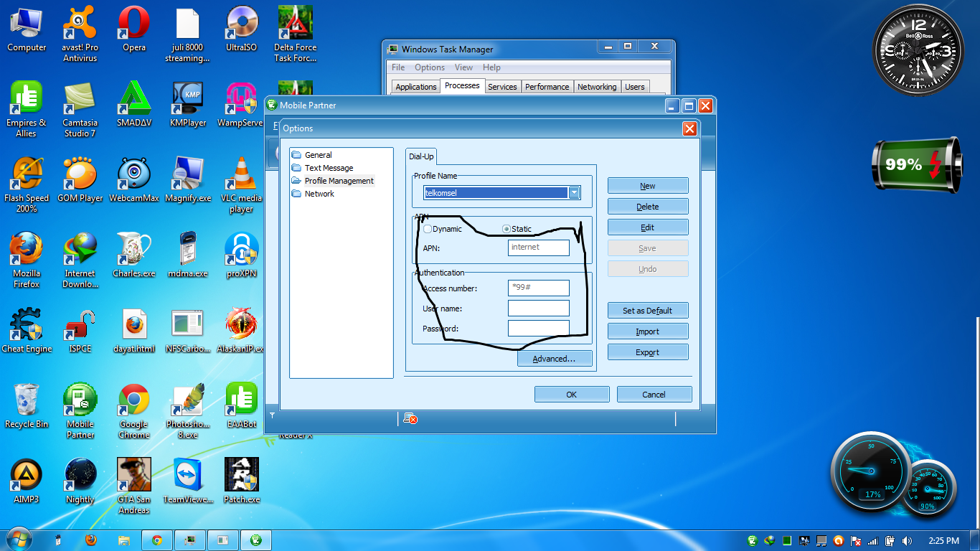The image size is (980, 551).
Task: Click the User name field
Action: pyautogui.click(x=539, y=309)
